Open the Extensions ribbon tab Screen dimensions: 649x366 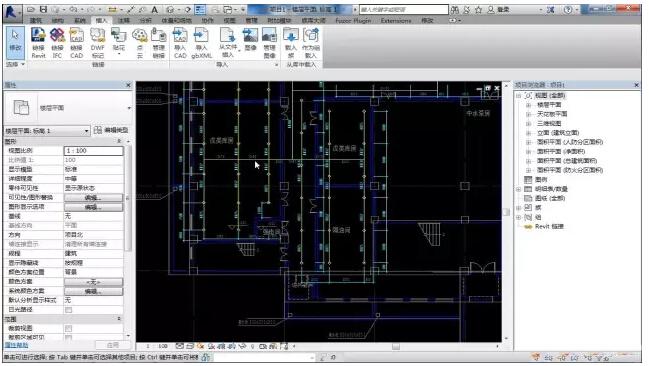click(x=396, y=20)
